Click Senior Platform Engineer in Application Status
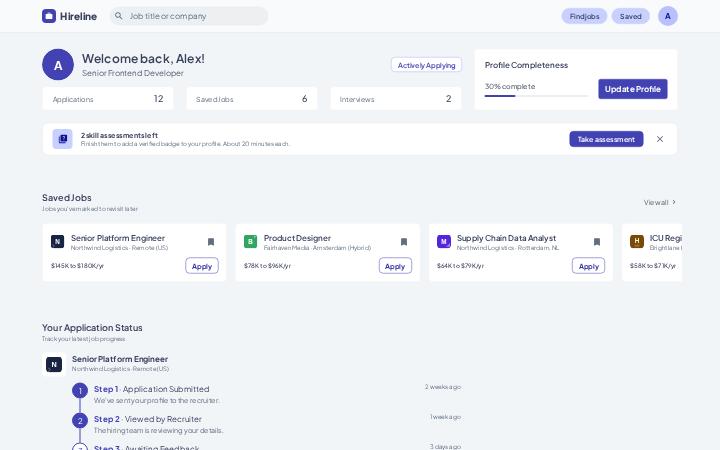Image resolution: width=720 pixels, height=450 pixels. tap(120, 359)
